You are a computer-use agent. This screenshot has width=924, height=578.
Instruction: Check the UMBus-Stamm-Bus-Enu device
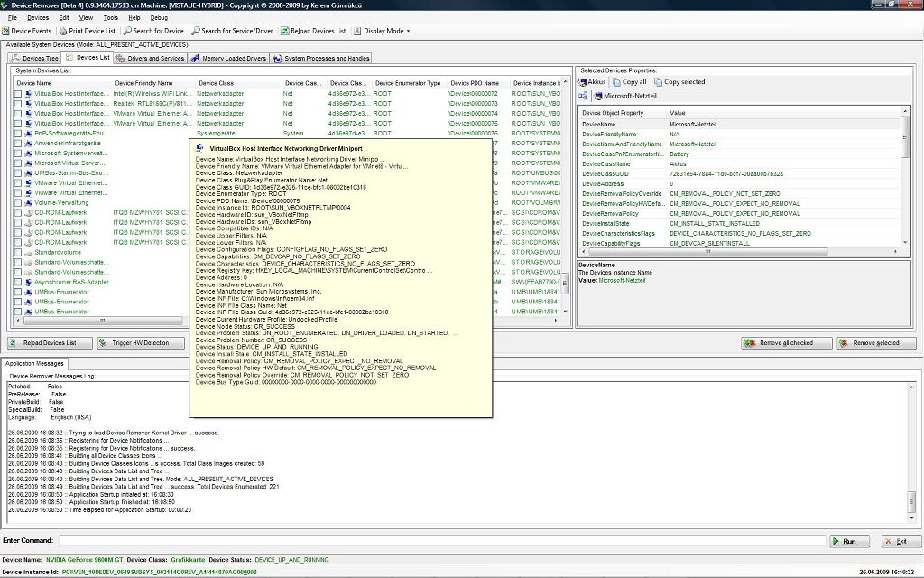click(18, 173)
